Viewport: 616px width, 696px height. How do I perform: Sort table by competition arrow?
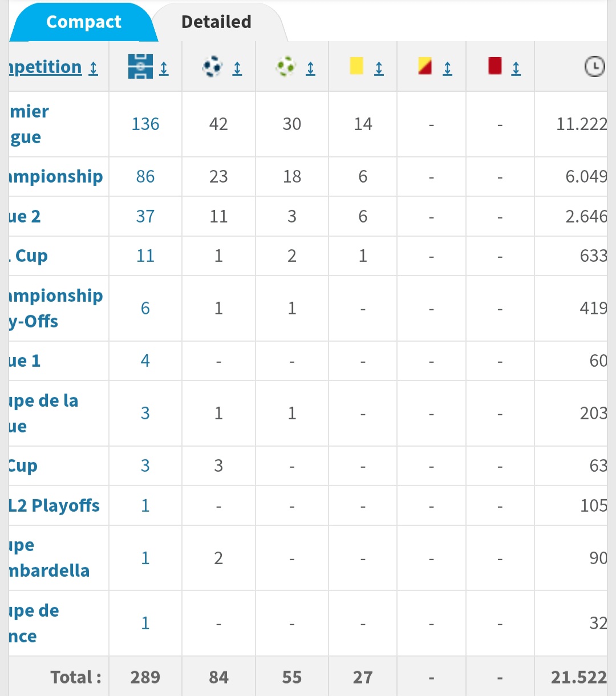point(94,68)
